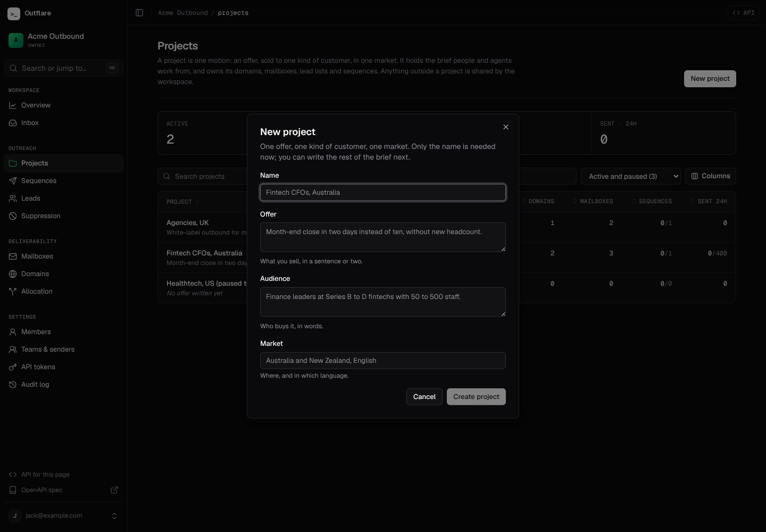The image size is (766, 532).
Task: Click the external link icon on OpenAPI spec
Action: pyautogui.click(x=114, y=490)
